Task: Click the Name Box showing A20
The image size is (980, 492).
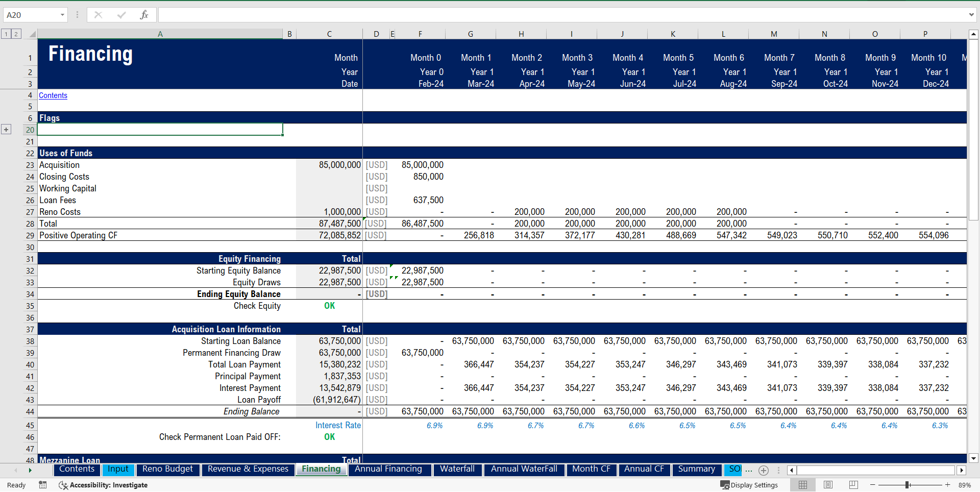Action: (31, 15)
